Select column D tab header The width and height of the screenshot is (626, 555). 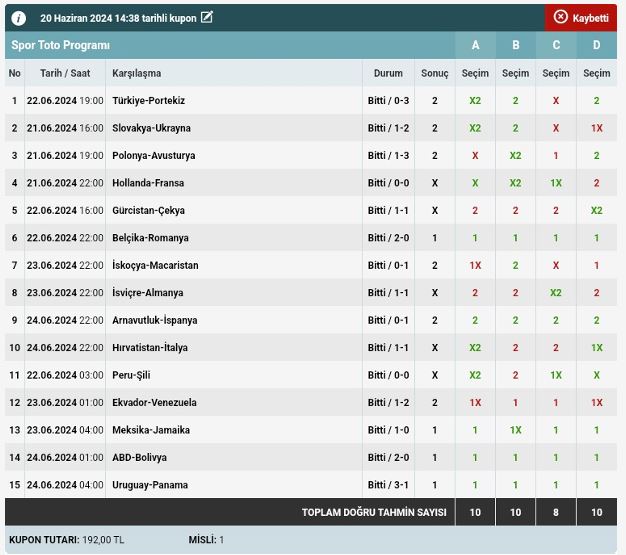596,45
